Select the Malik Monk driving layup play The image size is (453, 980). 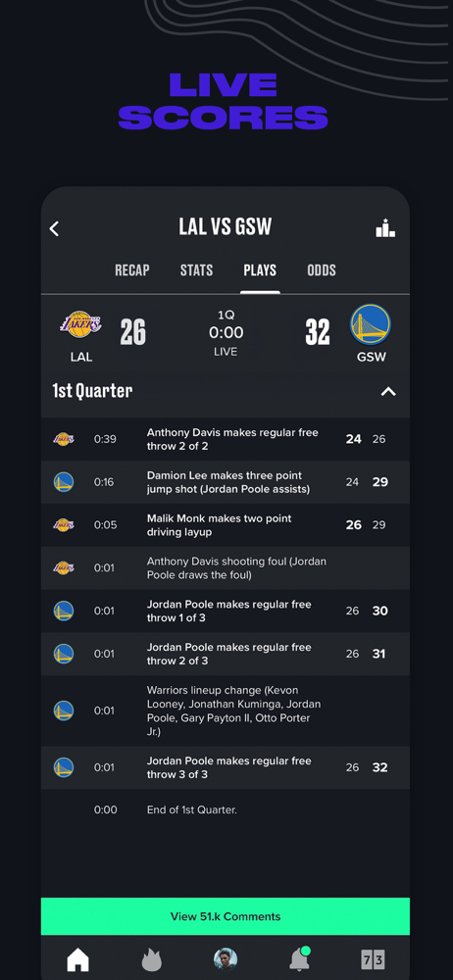tap(226, 525)
